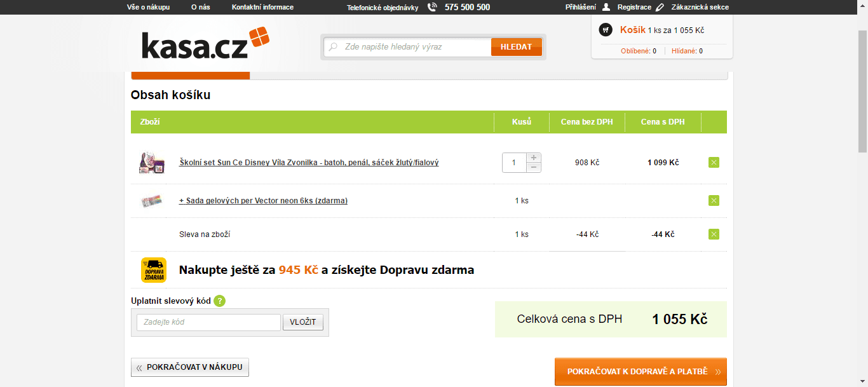Click the search magnifier icon
868x387 pixels.
tap(333, 47)
